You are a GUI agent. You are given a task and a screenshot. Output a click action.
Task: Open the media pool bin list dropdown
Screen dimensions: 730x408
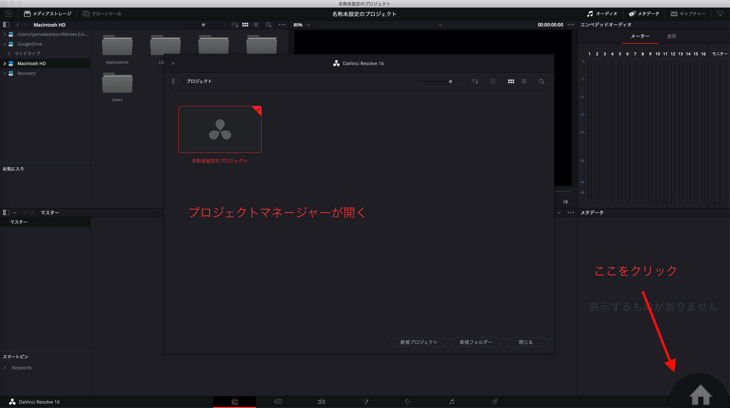pyautogui.click(x=15, y=212)
